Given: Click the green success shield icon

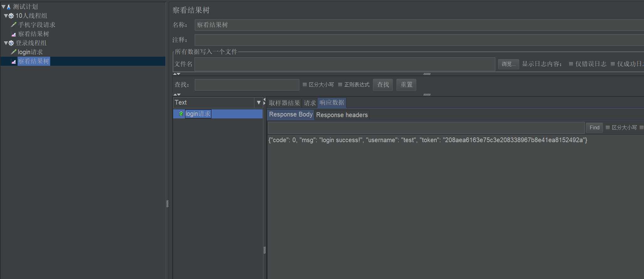Looking at the screenshot, I should [181, 114].
